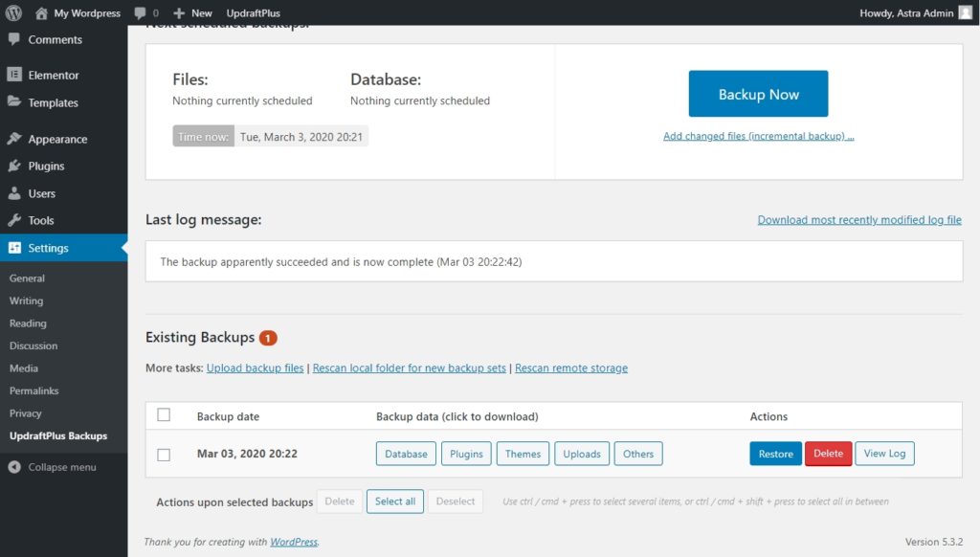Click Rescan local folder for new backup sets
980x557 pixels.
tap(410, 368)
